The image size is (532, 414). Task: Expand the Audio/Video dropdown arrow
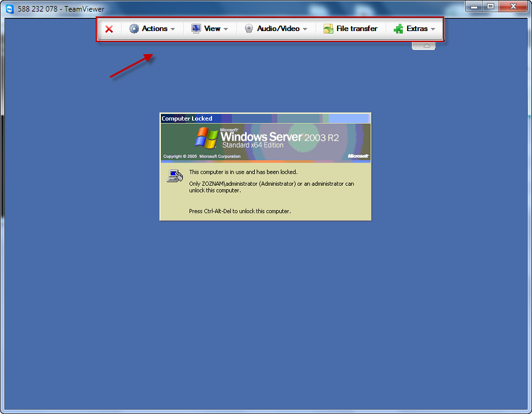(305, 29)
